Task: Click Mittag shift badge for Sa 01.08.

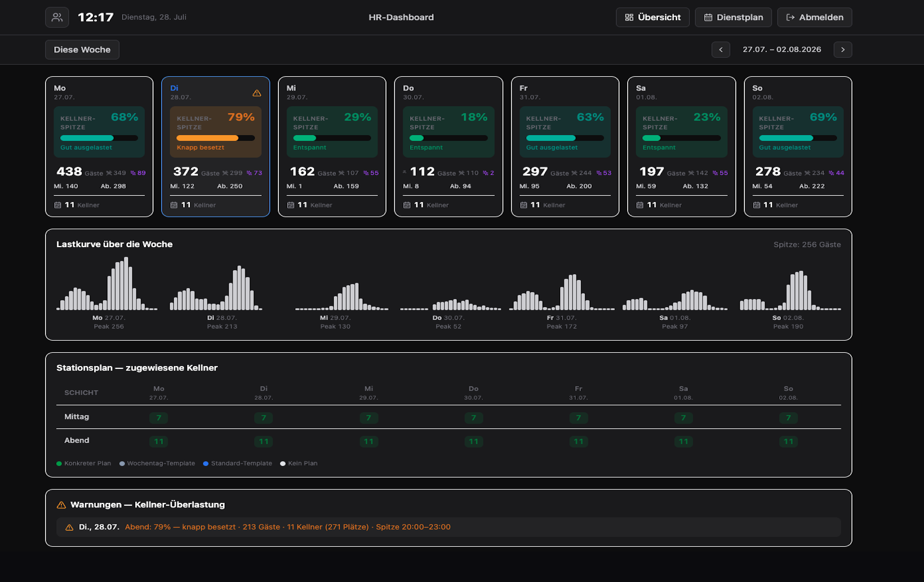Action: click(683, 418)
